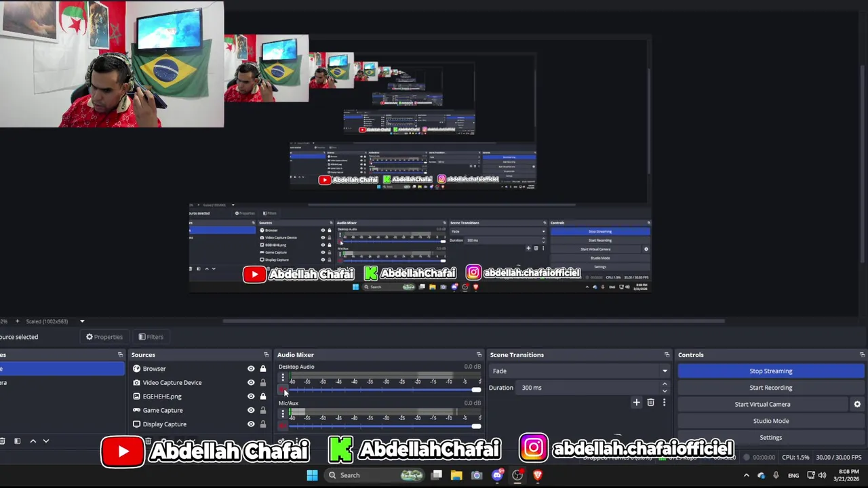This screenshot has height=488, width=868.
Task: Float the Sources dock panel
Action: pos(266,354)
